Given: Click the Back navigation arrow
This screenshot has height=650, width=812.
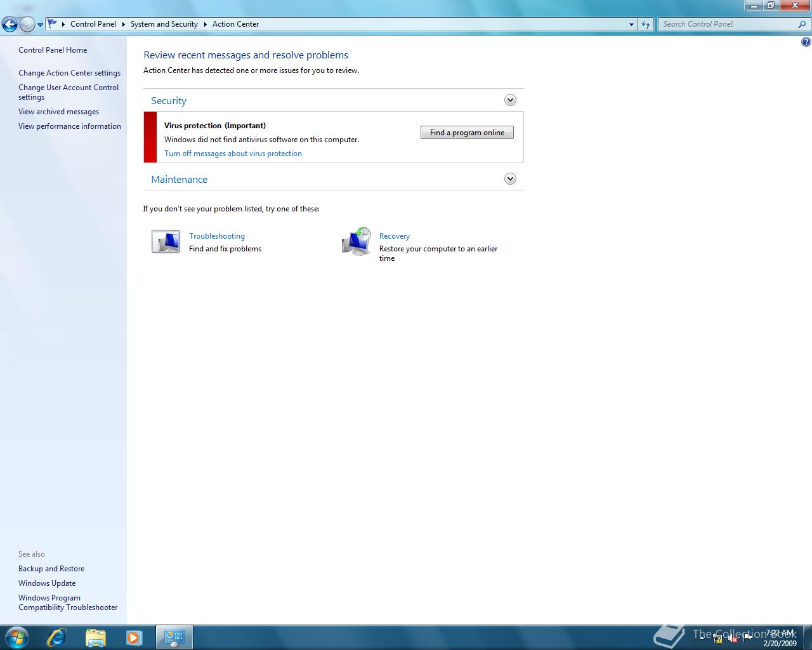Looking at the screenshot, I should coord(10,25).
